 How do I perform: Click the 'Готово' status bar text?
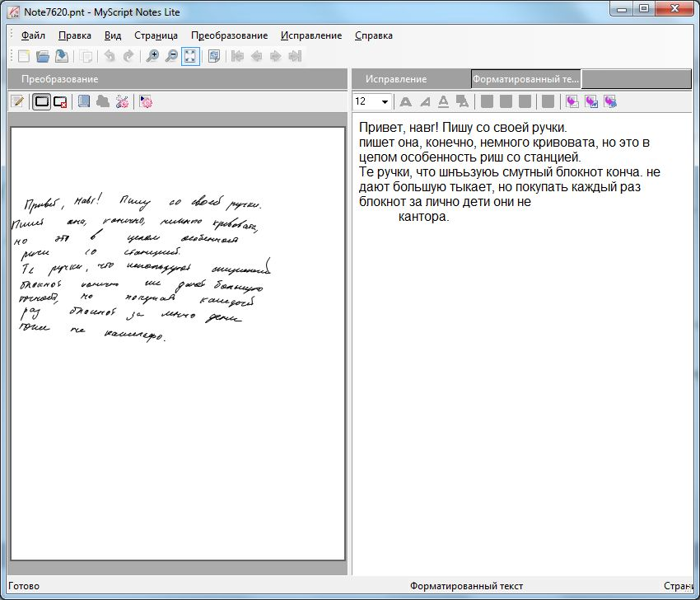[24, 586]
